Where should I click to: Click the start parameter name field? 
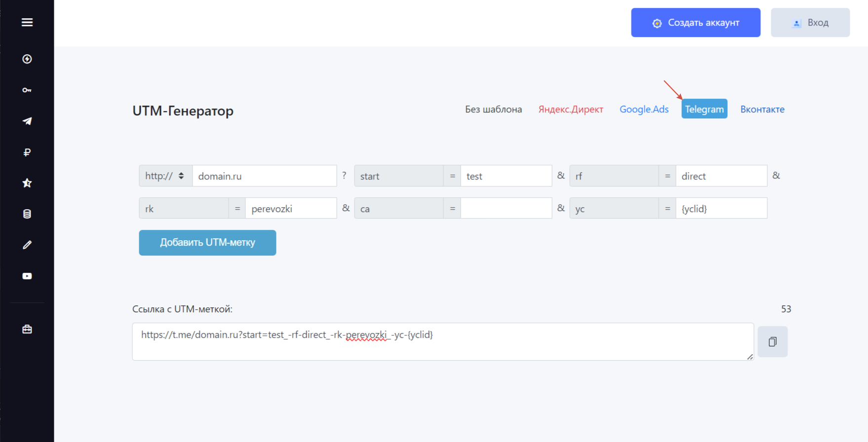[398, 176]
